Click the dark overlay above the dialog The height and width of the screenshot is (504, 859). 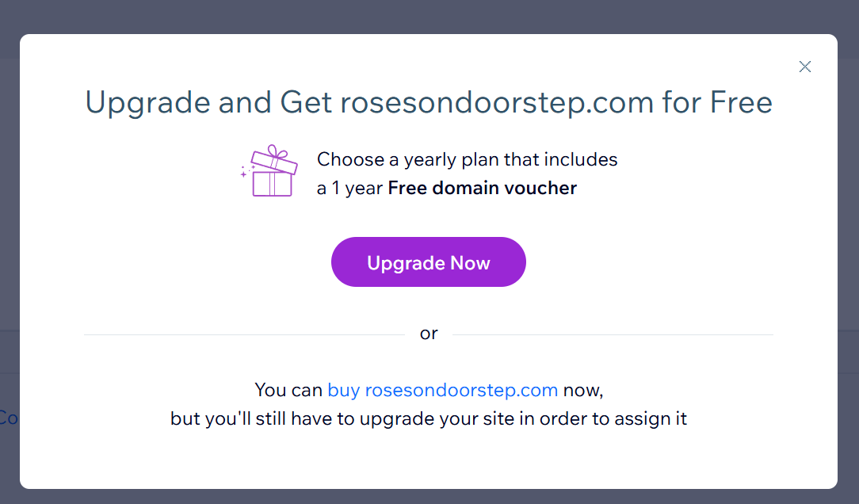[x=429, y=14]
